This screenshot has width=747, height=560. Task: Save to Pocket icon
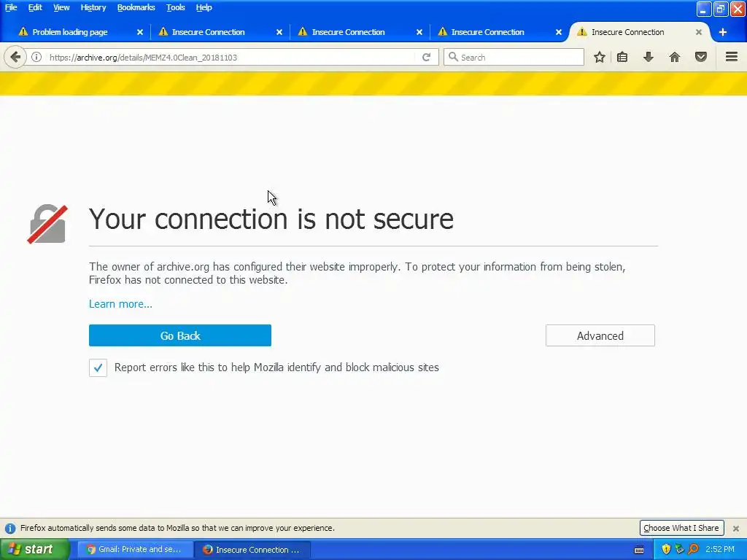[700, 57]
